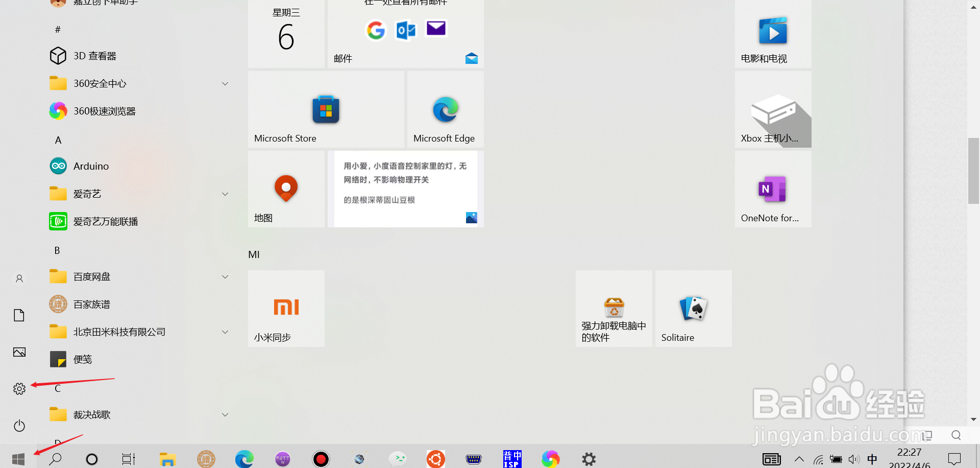Open 360 browser on taskbar
The width and height of the screenshot is (980, 468).
tap(551, 459)
